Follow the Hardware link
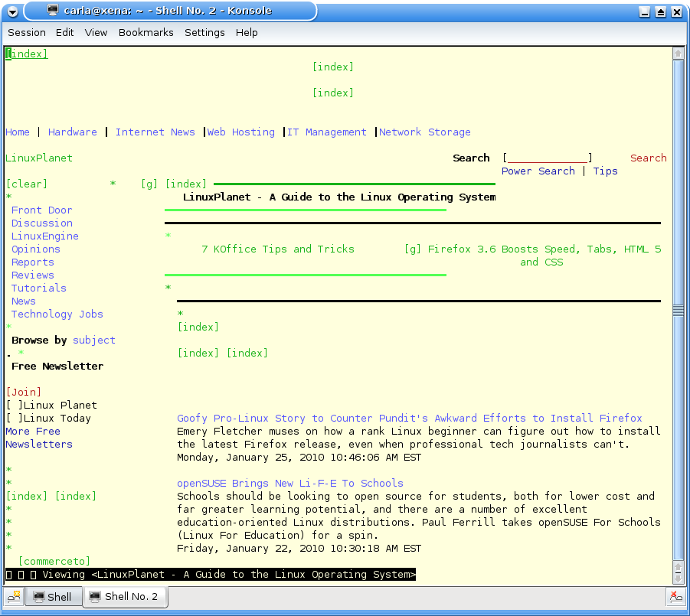Image resolution: width=690 pixels, height=616 pixels. click(x=73, y=132)
